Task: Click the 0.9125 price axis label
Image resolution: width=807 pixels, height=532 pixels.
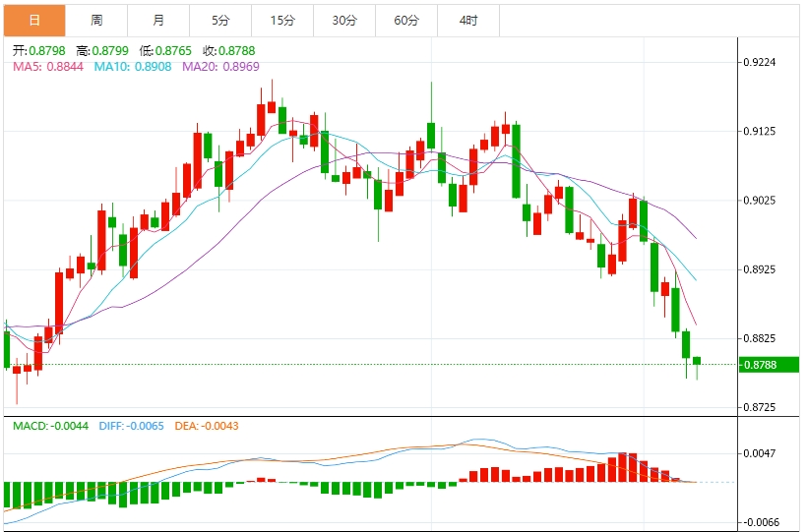Action: click(x=760, y=131)
